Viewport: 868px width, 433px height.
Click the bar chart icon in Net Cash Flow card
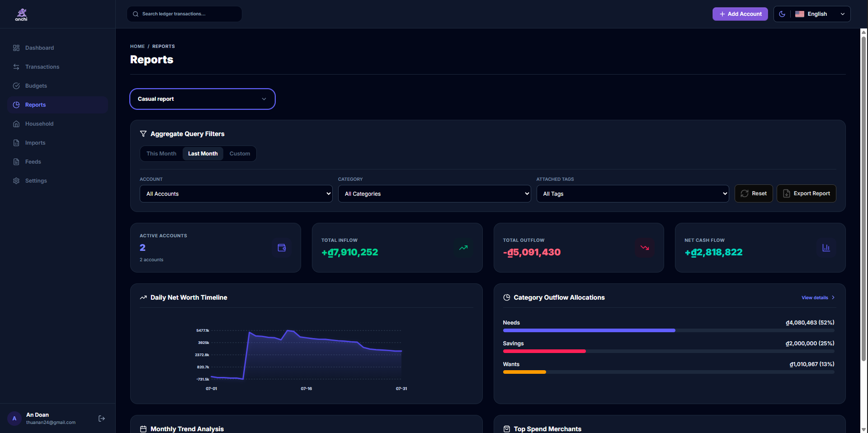point(826,248)
